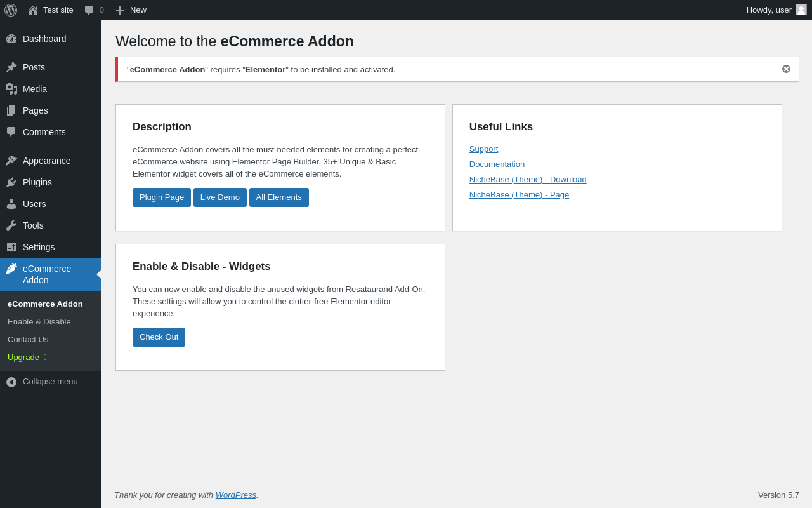Image resolution: width=812 pixels, height=508 pixels.
Task: Open NicheBase (Theme) - Download link
Action: [528, 180]
